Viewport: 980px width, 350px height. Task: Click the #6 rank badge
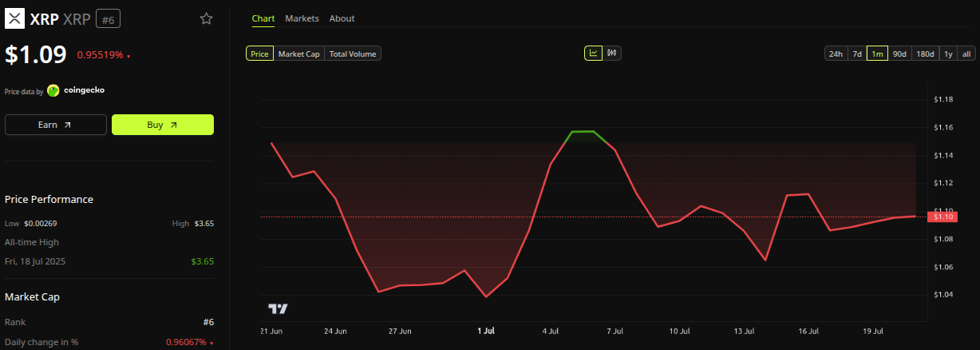click(109, 18)
